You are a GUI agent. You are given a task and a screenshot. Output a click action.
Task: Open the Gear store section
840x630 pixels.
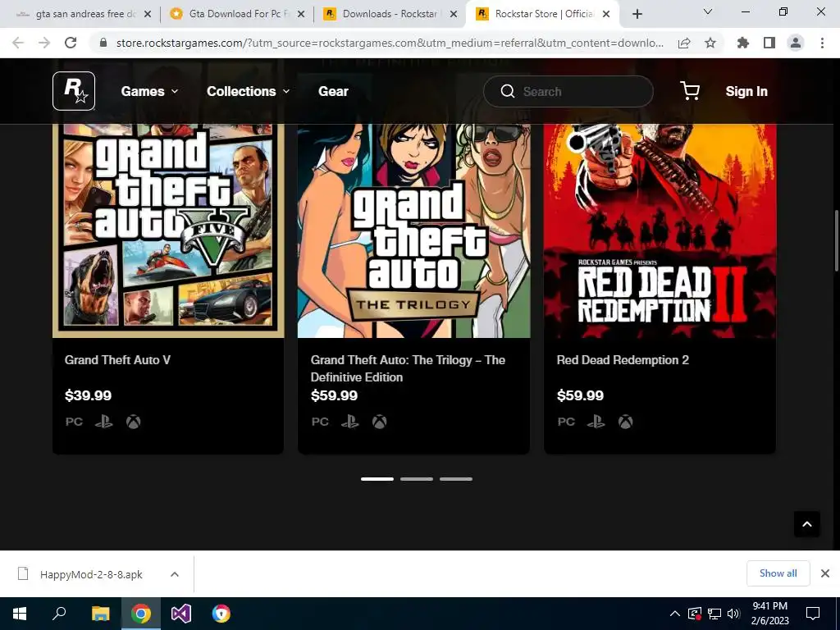(x=333, y=92)
